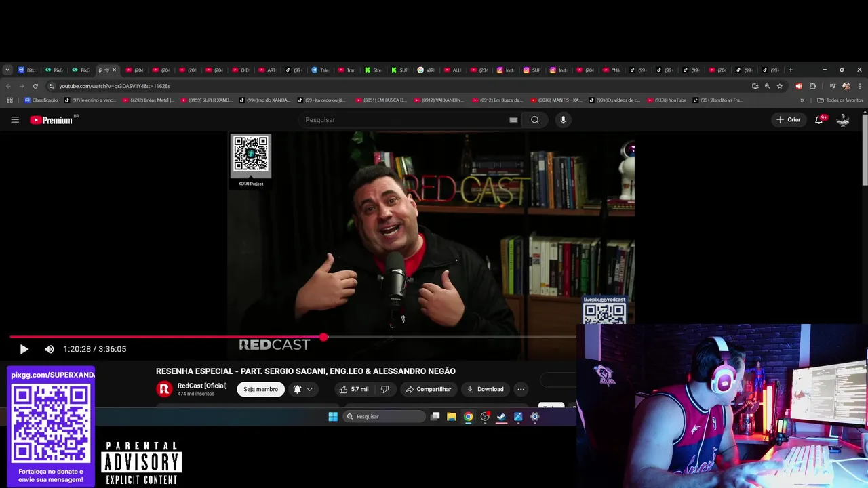Seek using the red progress bar scrubber
This screenshot has height=488, width=868.
[324, 337]
